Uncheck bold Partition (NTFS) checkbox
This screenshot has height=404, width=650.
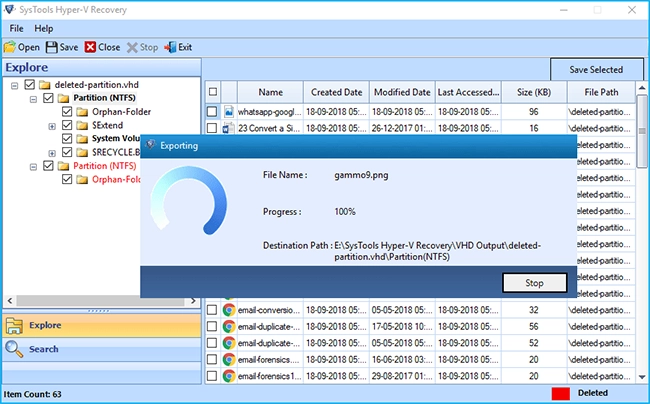49,98
